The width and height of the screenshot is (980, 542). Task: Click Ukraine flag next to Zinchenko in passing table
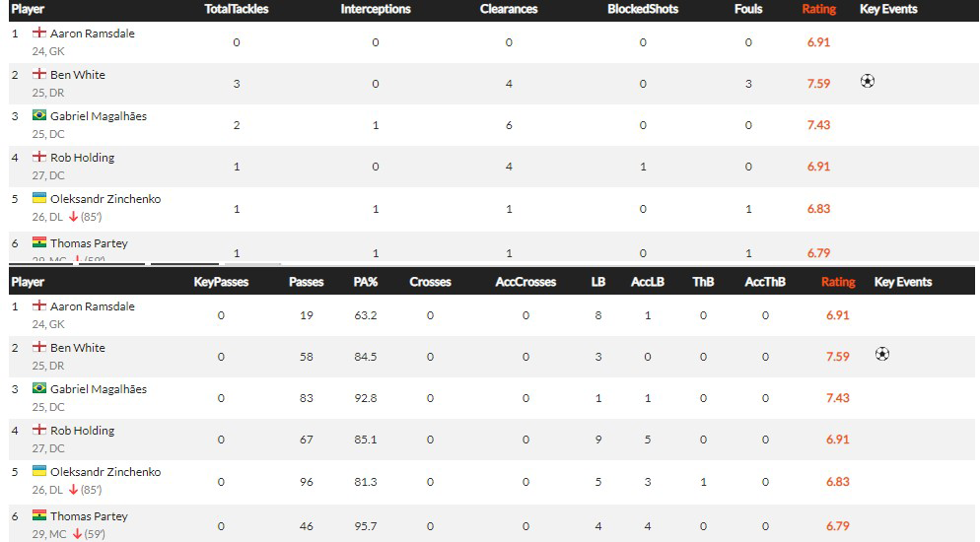39,471
